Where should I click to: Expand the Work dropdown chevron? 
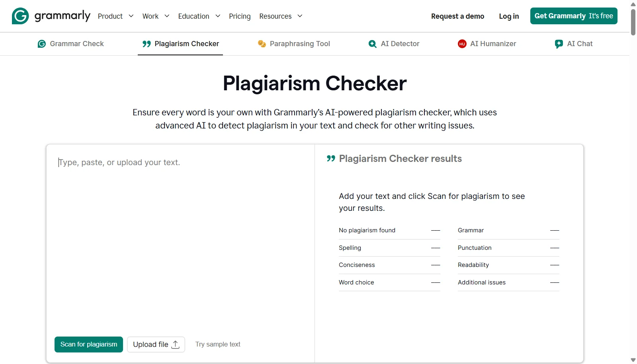click(167, 16)
